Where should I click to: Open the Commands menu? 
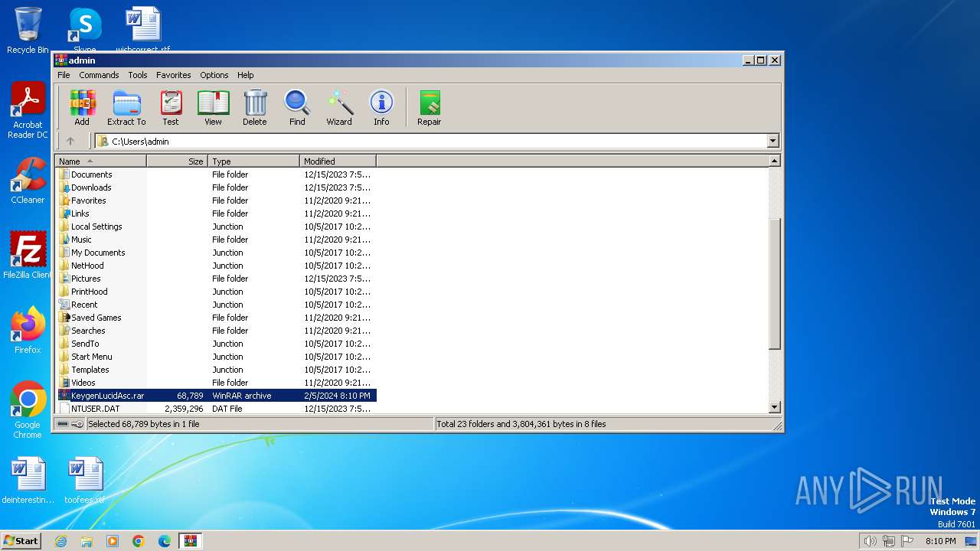(99, 75)
